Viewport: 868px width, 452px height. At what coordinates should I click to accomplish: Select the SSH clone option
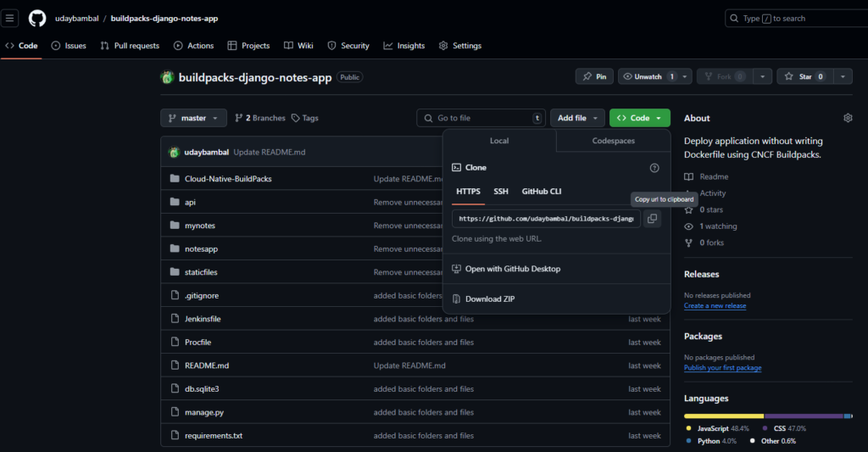coord(501,191)
